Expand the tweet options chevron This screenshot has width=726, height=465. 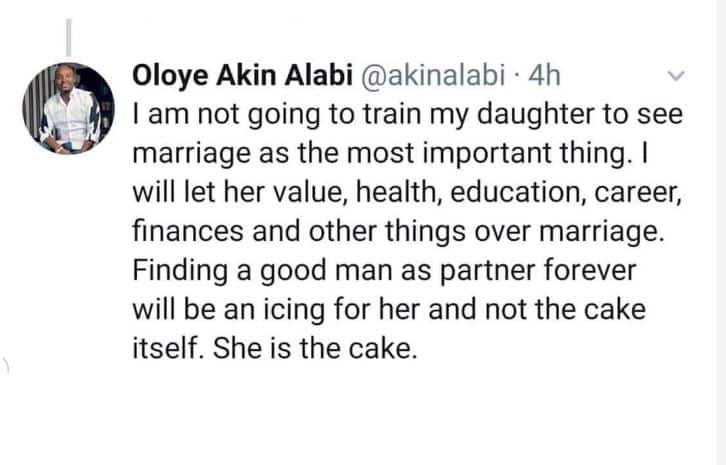[x=674, y=76]
